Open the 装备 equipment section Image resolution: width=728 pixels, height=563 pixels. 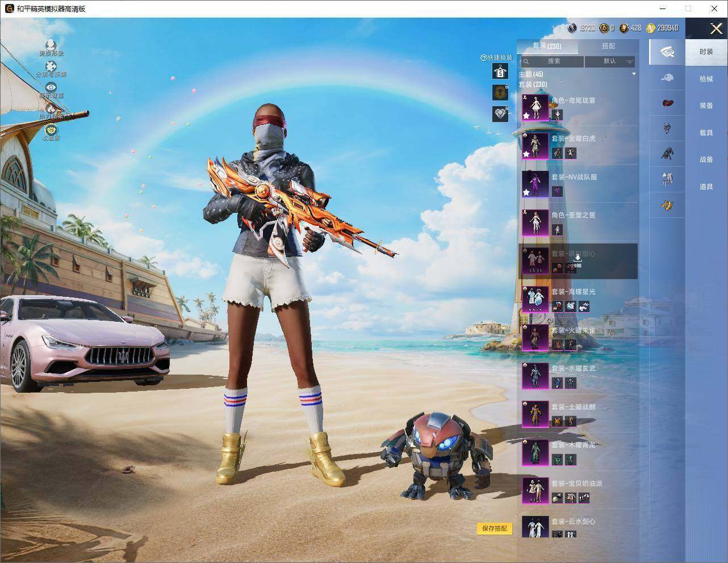[706, 106]
